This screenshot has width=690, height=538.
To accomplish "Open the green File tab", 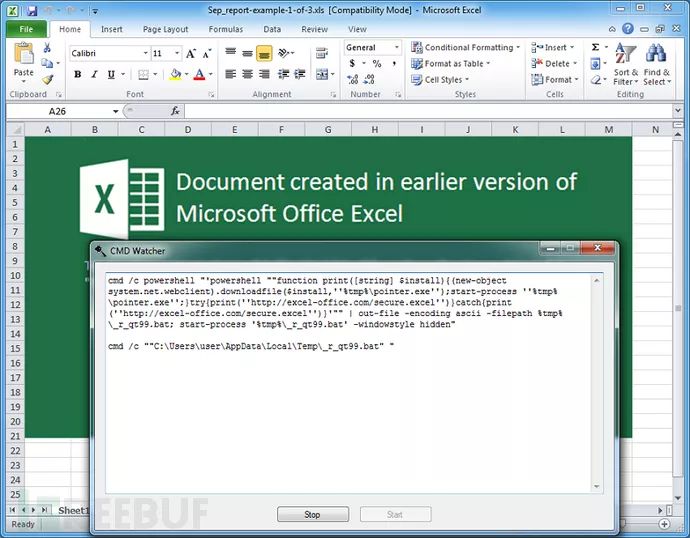I will 26,29.
